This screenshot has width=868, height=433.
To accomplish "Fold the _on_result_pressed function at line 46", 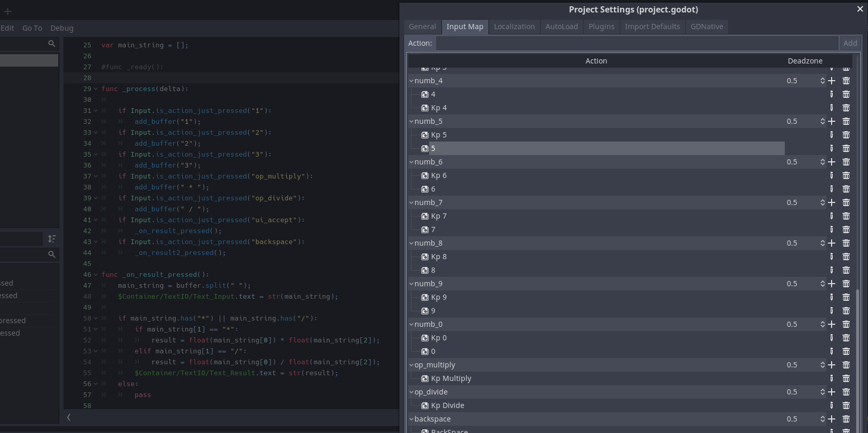I will 96,275.
